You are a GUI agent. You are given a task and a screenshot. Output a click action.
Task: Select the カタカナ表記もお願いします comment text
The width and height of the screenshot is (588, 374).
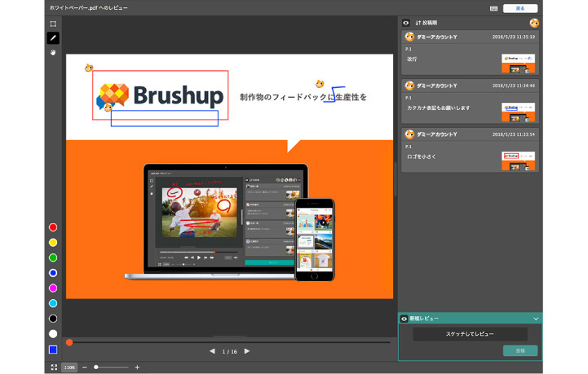click(438, 108)
